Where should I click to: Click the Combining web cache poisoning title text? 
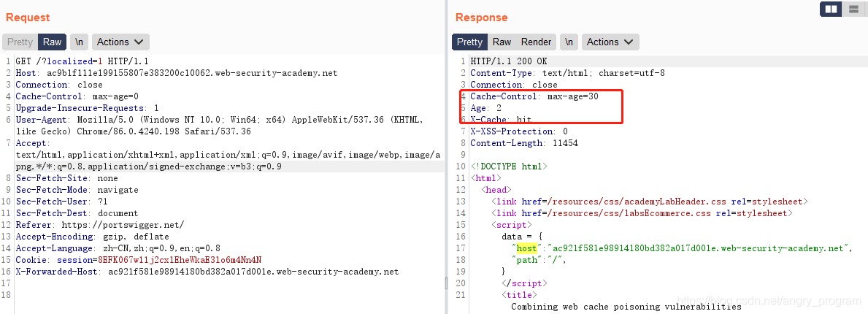point(626,306)
